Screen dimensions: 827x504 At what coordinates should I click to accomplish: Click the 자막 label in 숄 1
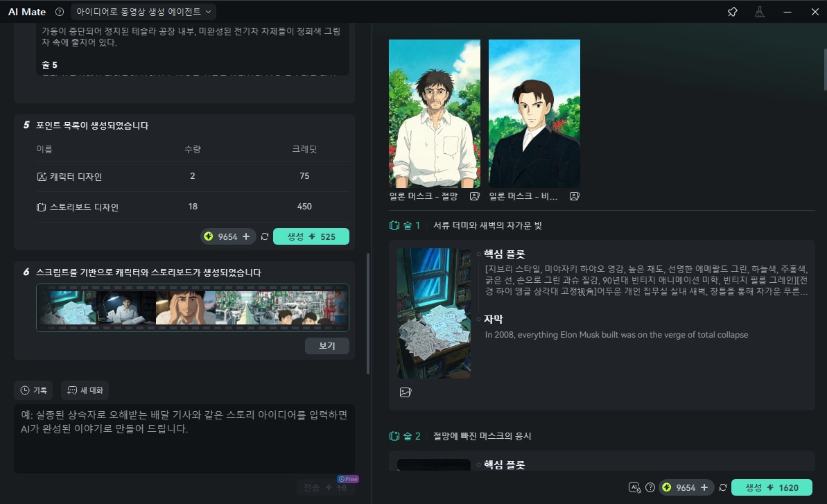[494, 319]
